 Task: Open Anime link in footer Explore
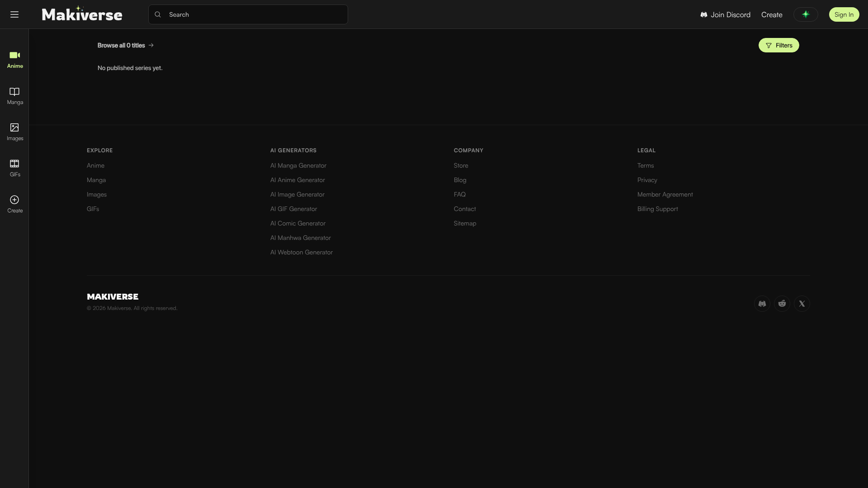tap(95, 165)
